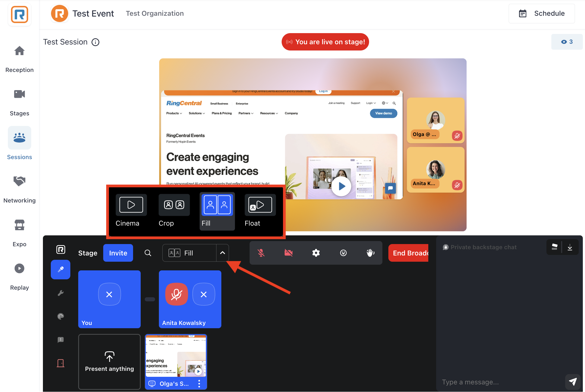
Task: Show Test Session info icon
Action: 95,42
